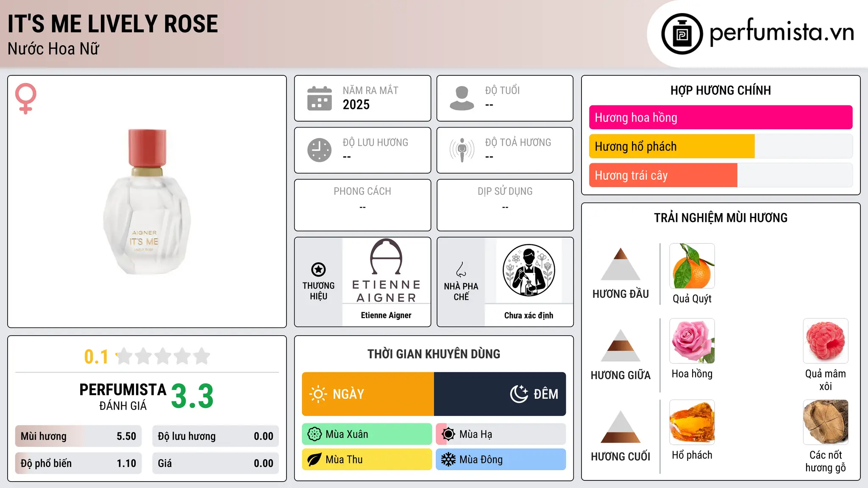Click the pink female gender symbol
The width and height of the screenshot is (868, 488).
pos(26,98)
